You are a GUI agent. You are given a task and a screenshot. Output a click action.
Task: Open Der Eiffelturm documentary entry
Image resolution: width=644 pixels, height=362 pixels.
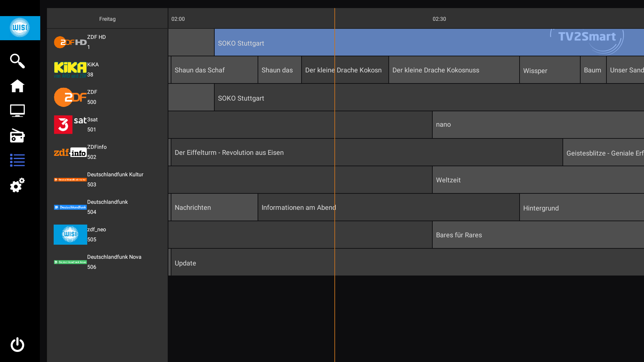pos(366,153)
